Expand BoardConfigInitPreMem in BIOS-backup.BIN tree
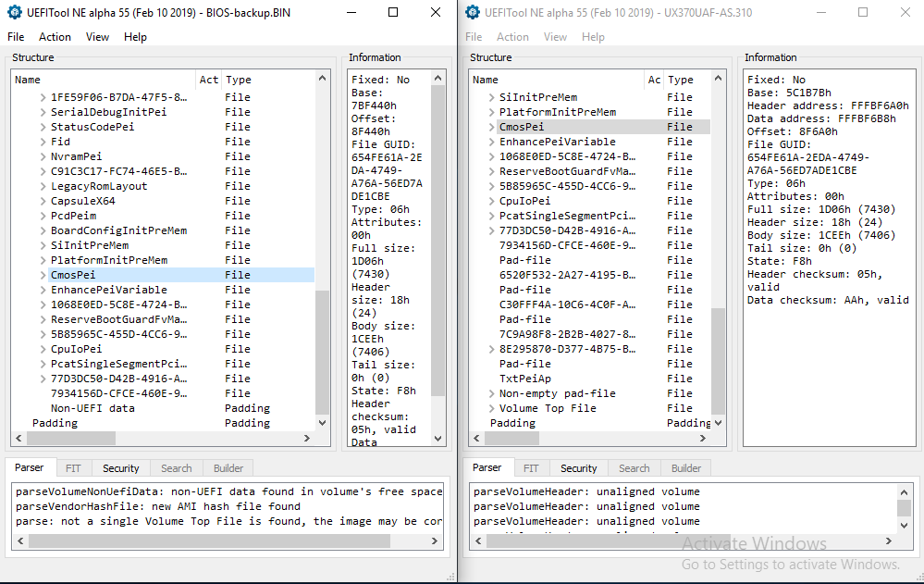 43,230
